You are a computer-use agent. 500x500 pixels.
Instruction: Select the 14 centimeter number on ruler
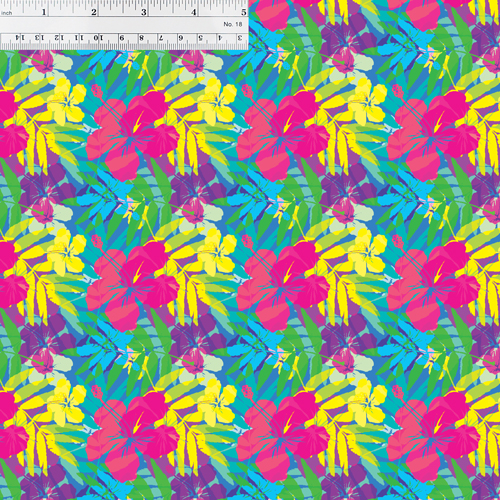click(x=20, y=38)
